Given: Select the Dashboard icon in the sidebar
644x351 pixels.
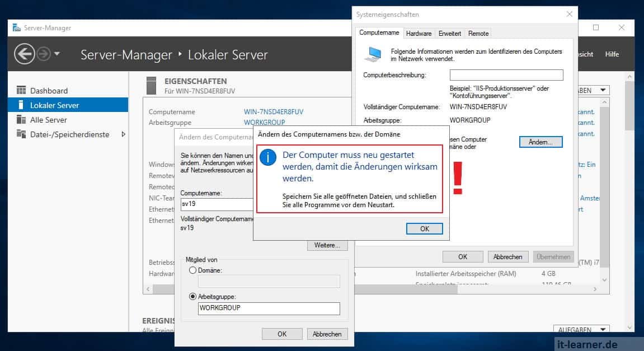Looking at the screenshot, I should [x=21, y=90].
